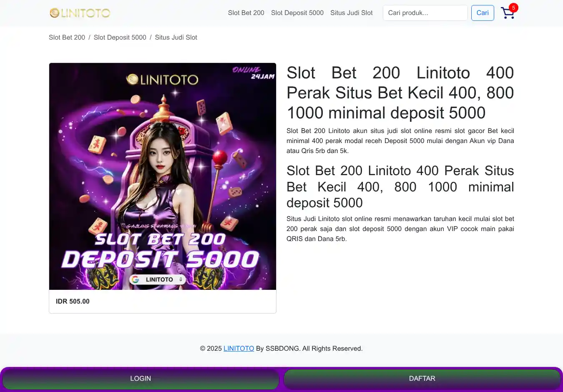Screen dimensions: 563x392
Task: Select Slot Deposit 5000 breadcrumb link
Action: pyautogui.click(x=120, y=38)
